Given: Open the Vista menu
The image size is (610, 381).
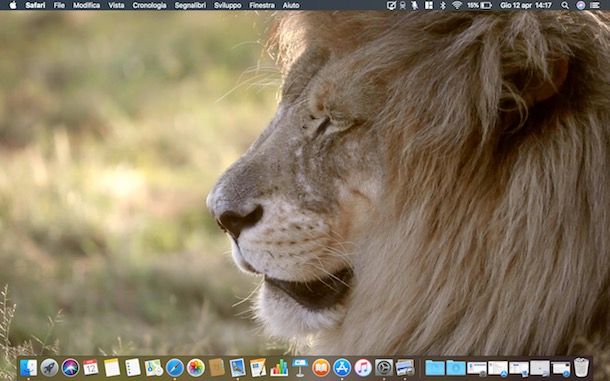Looking at the screenshot, I should coord(116,5).
